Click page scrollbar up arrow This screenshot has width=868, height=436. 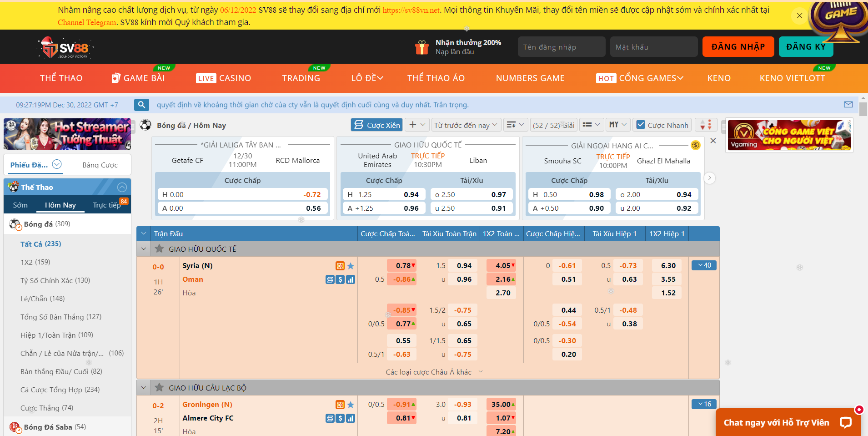pyautogui.click(x=863, y=98)
